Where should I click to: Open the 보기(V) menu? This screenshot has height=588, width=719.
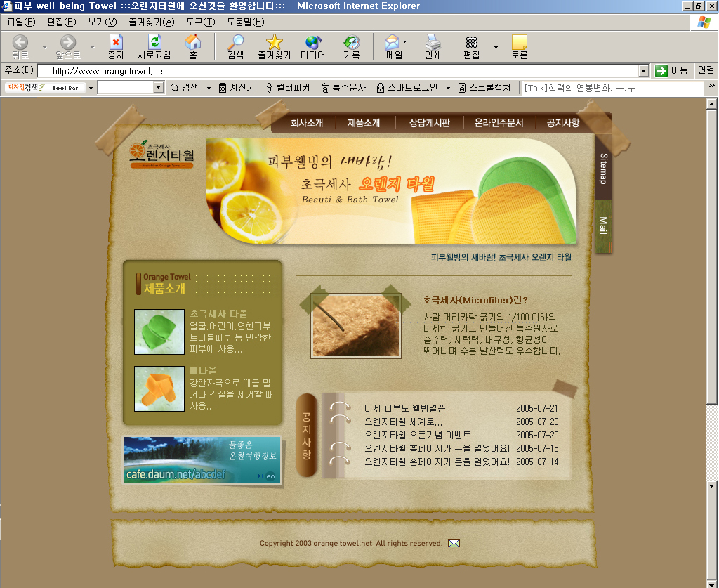(102, 22)
